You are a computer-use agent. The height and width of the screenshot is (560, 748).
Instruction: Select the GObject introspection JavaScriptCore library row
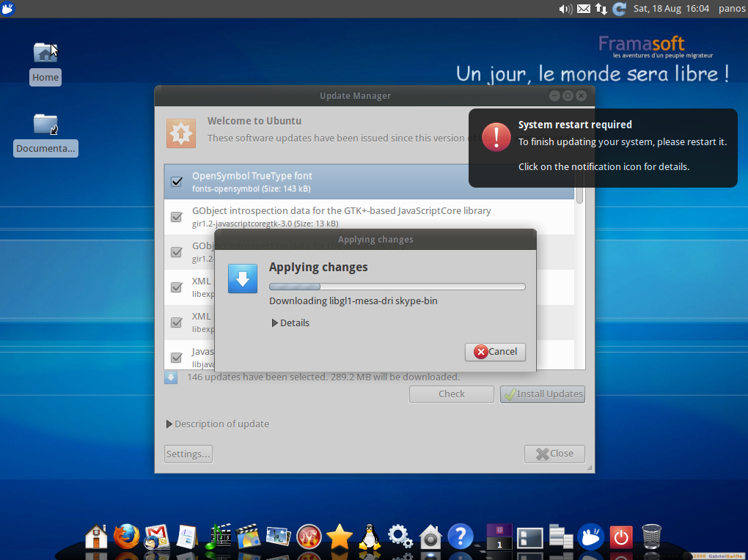point(369,217)
